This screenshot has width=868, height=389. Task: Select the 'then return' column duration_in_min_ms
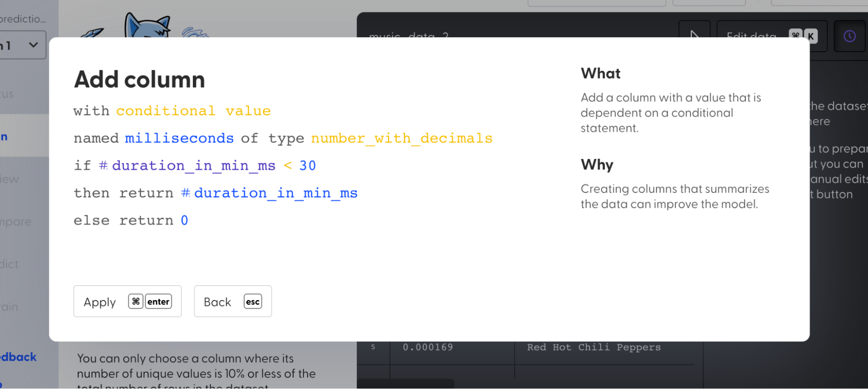click(269, 193)
